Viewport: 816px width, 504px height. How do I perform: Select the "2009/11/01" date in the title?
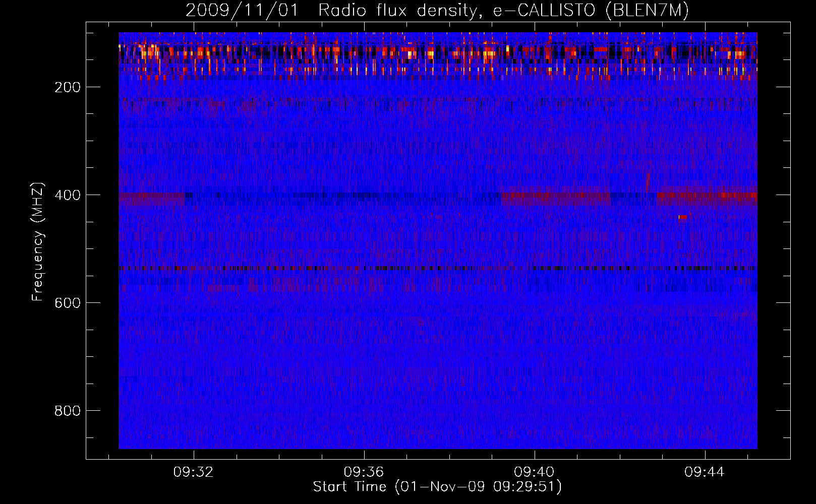[243, 11]
